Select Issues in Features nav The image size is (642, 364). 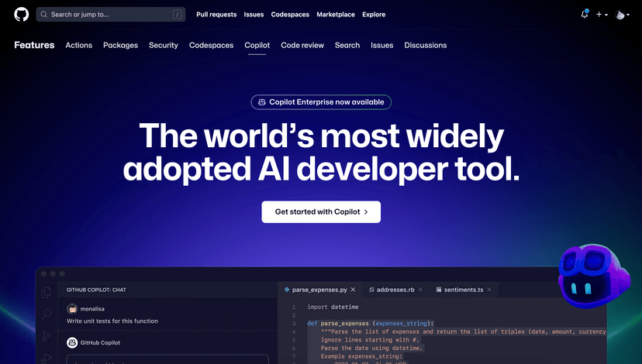pos(382,45)
